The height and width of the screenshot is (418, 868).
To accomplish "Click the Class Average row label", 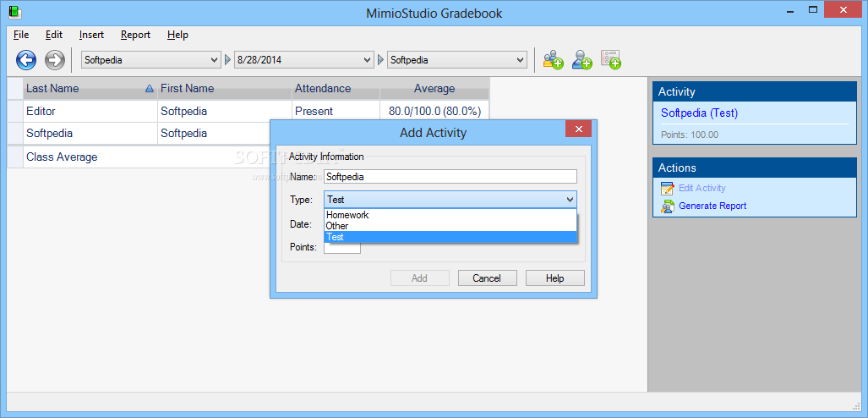I will click(62, 157).
